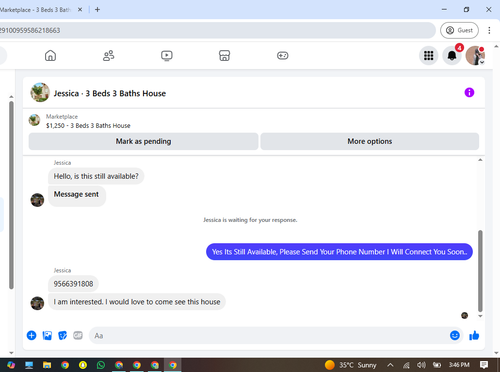Focus the Aa message input field
The width and height of the screenshot is (500, 372).
[x=268, y=335]
